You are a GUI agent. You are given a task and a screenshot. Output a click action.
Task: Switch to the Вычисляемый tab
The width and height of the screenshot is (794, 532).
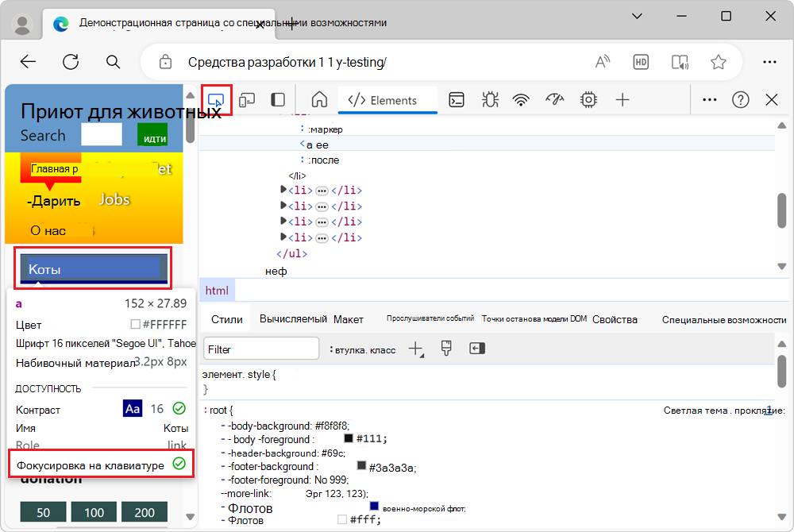[x=293, y=319]
